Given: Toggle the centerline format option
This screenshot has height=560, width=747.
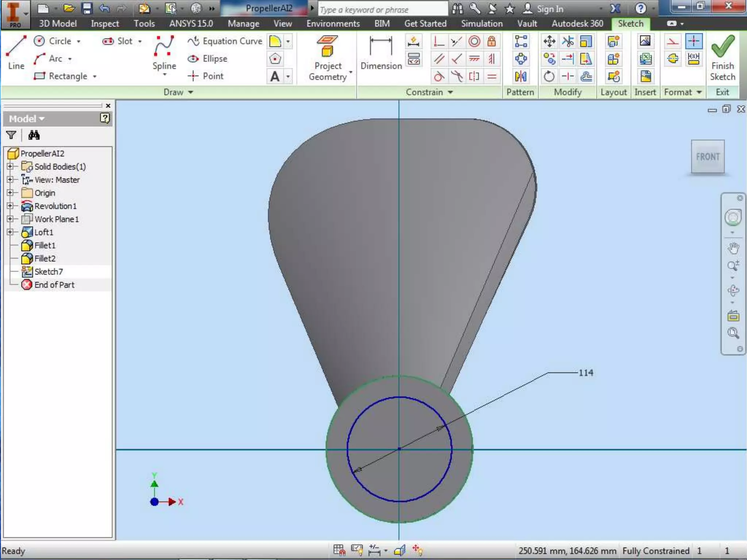Looking at the screenshot, I should pos(673,59).
